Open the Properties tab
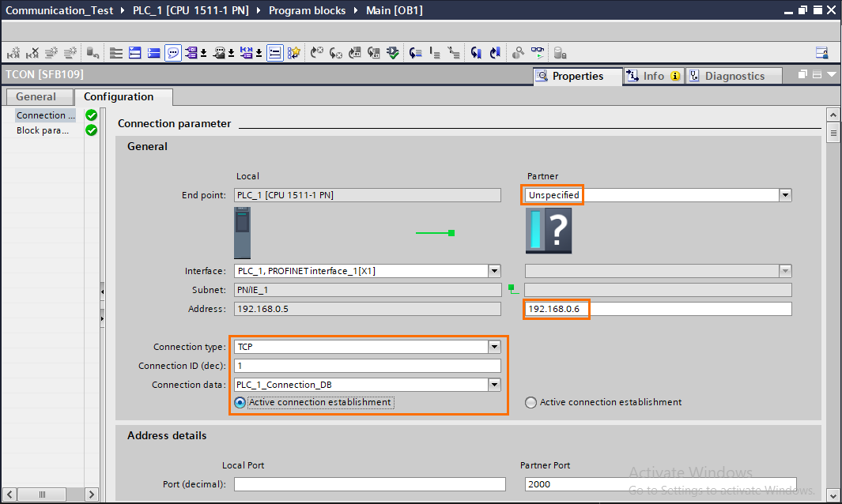This screenshot has width=842, height=504. click(x=578, y=76)
